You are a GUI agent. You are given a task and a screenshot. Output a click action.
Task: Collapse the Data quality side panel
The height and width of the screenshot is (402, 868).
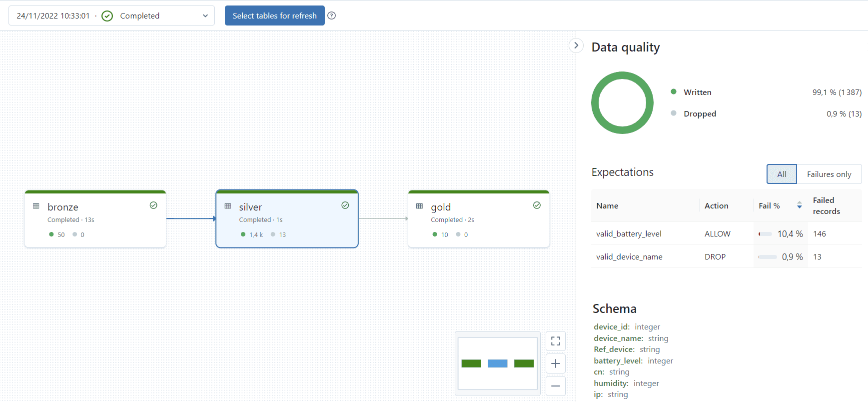point(576,45)
